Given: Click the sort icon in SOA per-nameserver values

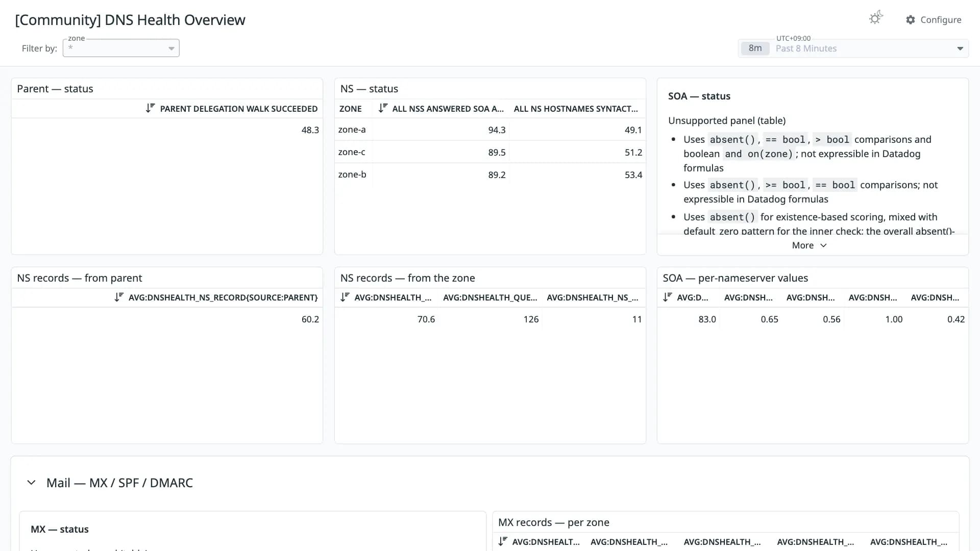Looking at the screenshot, I should point(668,297).
